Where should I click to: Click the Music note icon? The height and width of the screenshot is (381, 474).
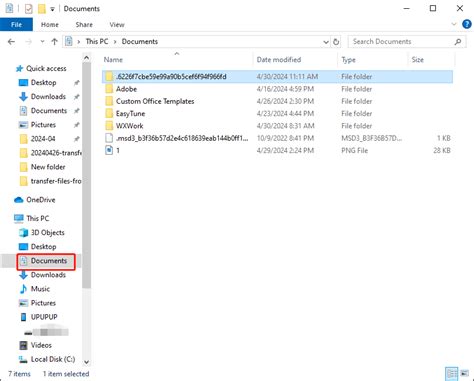point(23,289)
